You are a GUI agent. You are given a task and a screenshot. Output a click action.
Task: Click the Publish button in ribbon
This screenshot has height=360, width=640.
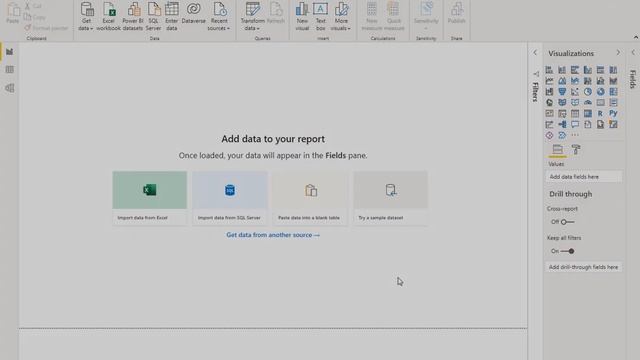(456, 13)
